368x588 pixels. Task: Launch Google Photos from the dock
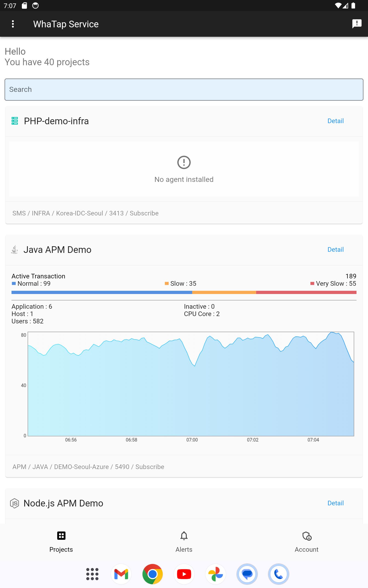[x=216, y=574]
